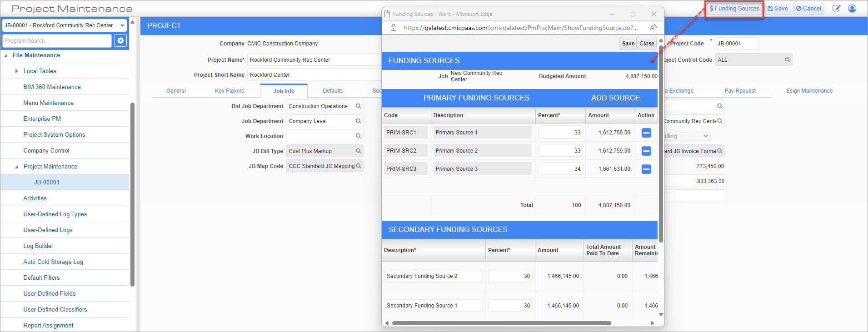Open the Bid Job Department lookup magnifier
The width and height of the screenshot is (868, 332).
(x=359, y=106)
